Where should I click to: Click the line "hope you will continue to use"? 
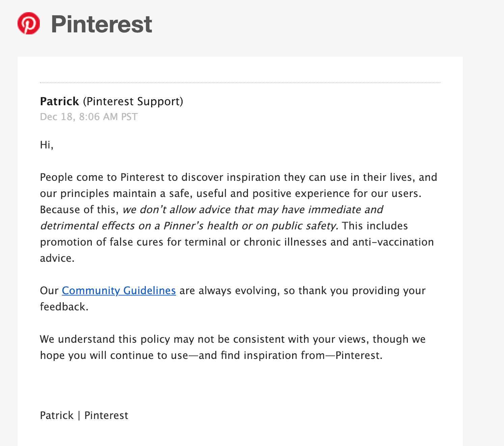pyautogui.click(x=114, y=355)
